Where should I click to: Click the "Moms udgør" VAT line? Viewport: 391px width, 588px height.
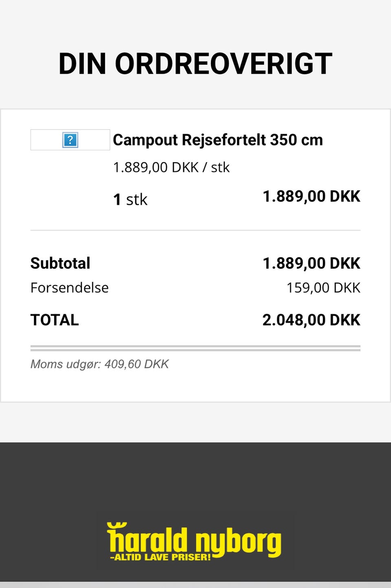[x=99, y=364]
